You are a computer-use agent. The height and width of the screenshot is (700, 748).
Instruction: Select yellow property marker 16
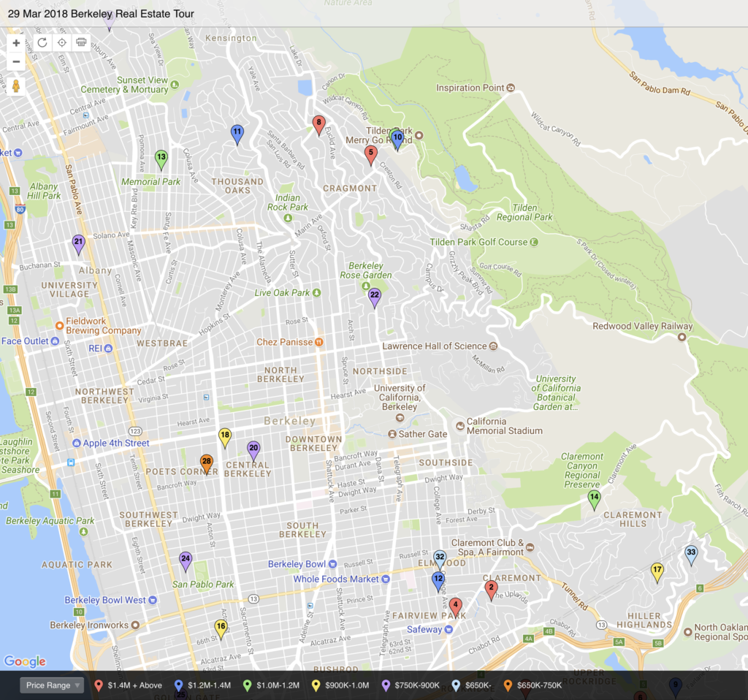pyautogui.click(x=221, y=629)
